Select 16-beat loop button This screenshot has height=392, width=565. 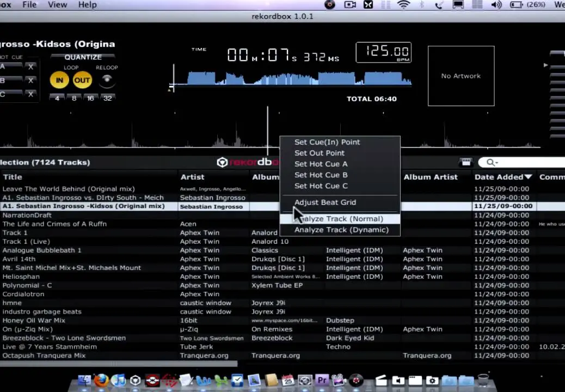[90, 98]
